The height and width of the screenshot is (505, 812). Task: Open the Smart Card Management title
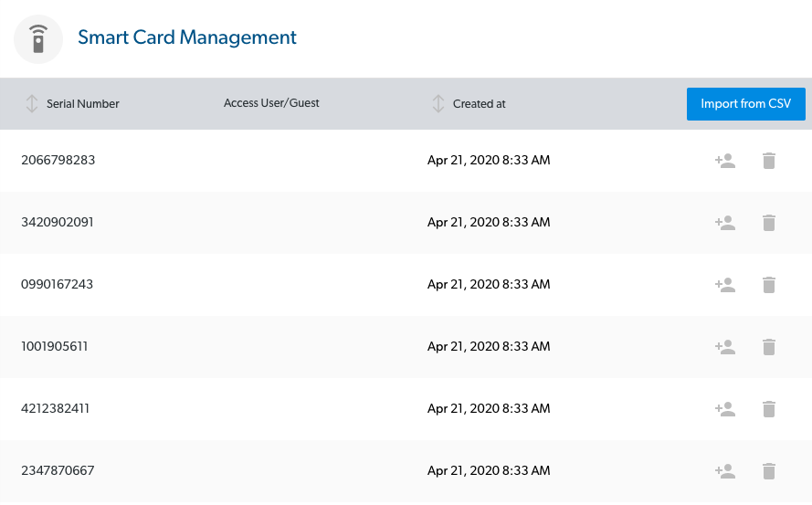coord(187,37)
